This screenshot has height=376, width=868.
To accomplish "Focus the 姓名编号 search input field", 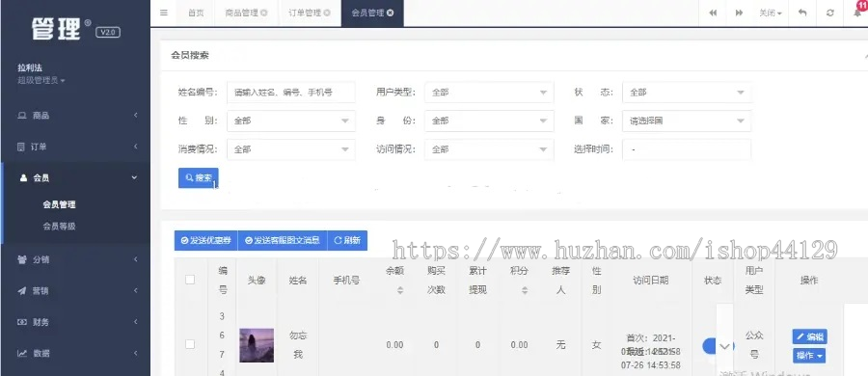I will click(291, 93).
